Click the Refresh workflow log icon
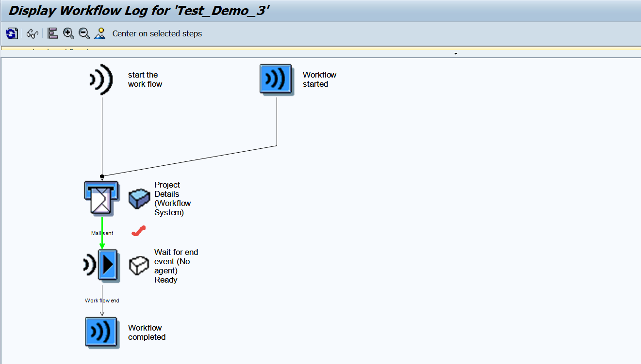Screen dimensions: 641x364 (12, 33)
